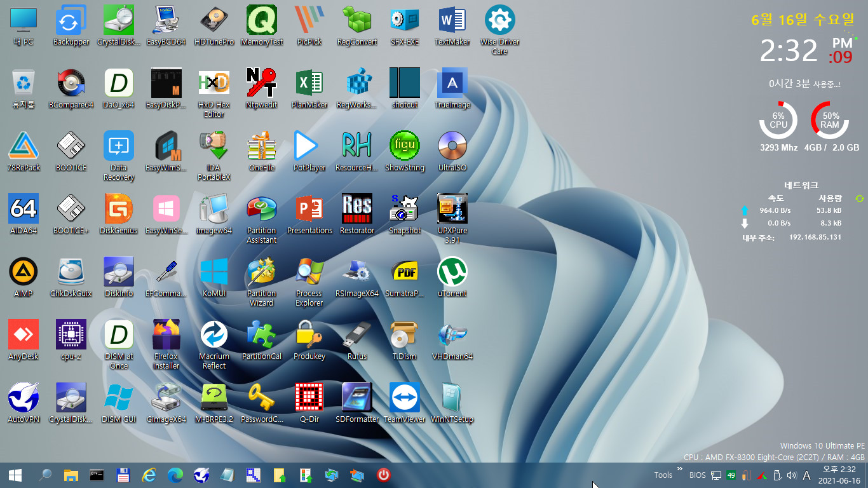Open RegConvert shortcut
This screenshot has height=488, width=868.
click(x=357, y=26)
